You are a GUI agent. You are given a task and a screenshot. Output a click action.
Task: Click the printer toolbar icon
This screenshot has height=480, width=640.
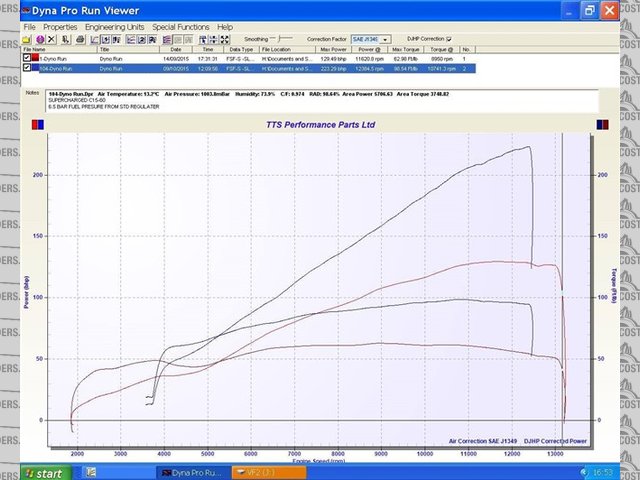[x=78, y=38]
